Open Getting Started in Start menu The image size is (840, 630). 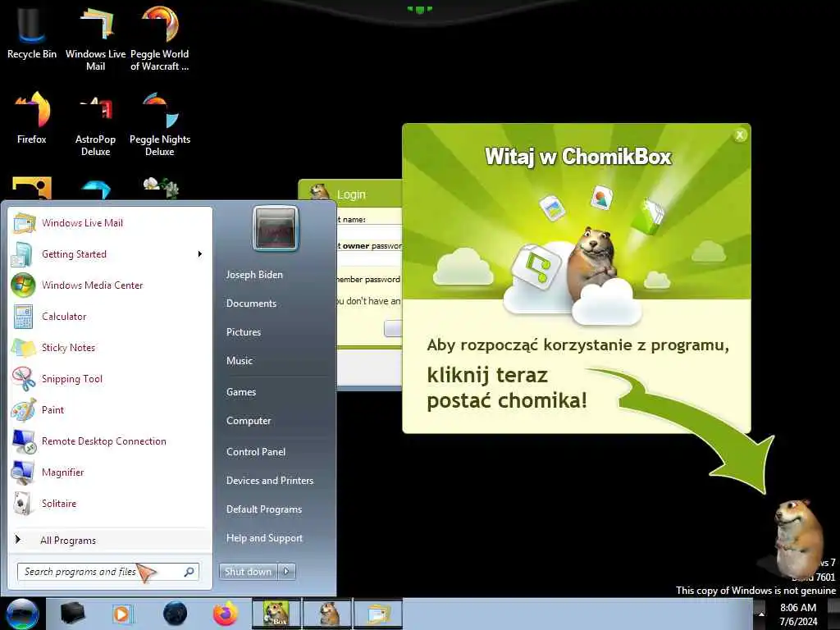click(x=110, y=254)
